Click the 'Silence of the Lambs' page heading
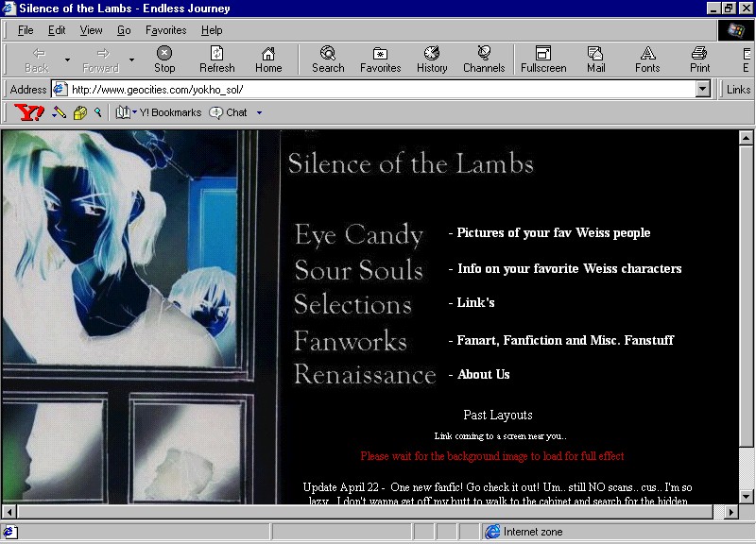 (x=411, y=163)
